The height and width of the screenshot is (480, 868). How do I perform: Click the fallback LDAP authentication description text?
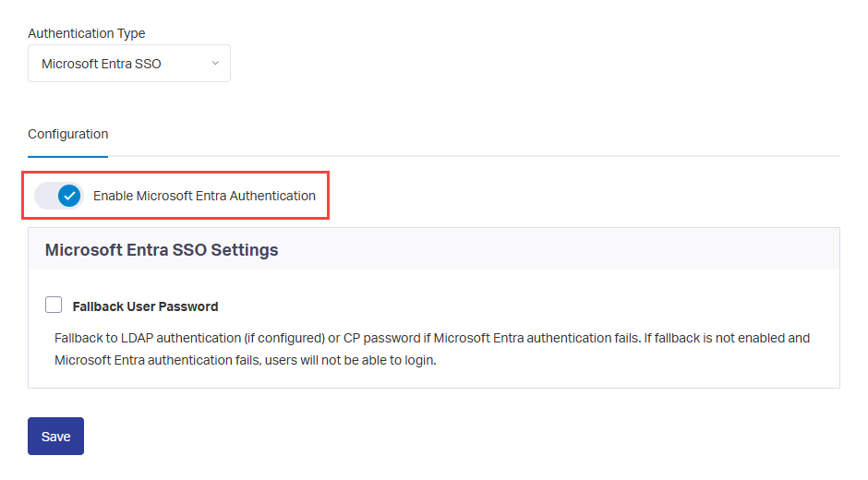click(432, 349)
